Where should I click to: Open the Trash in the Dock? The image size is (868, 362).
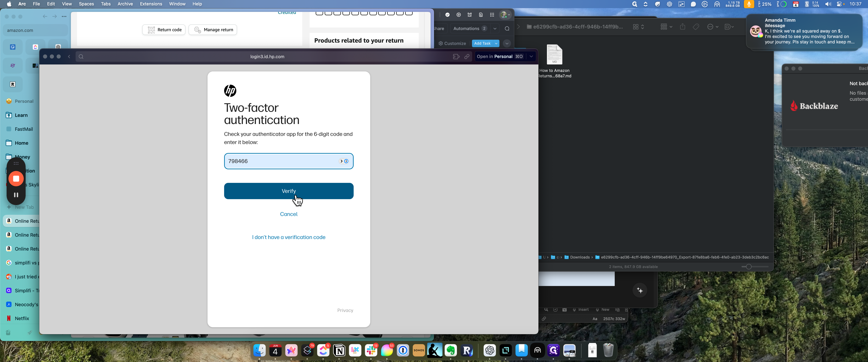608,350
